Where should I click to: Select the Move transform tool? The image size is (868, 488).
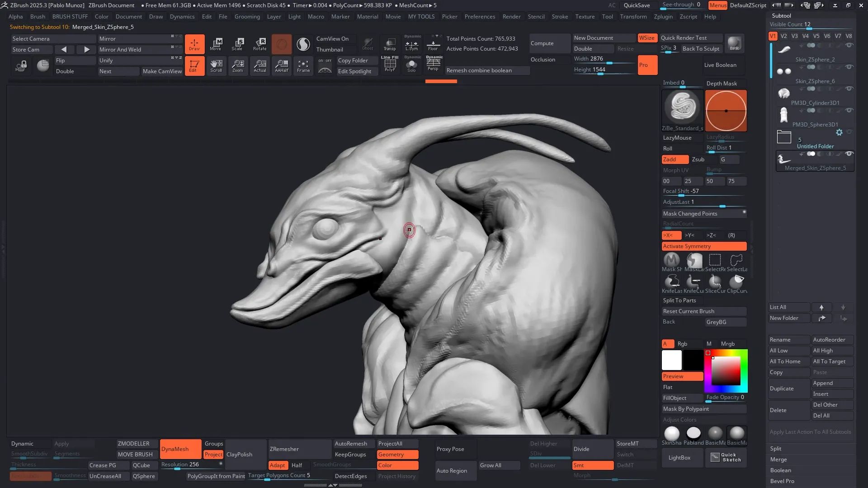pos(216,44)
